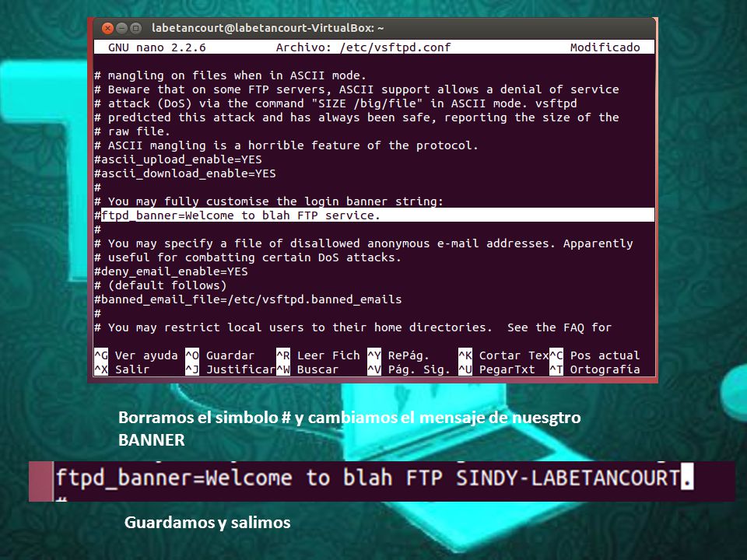The width and height of the screenshot is (747, 560).
Task: Click the "^Y RePág." shortcut
Action: [x=398, y=355]
